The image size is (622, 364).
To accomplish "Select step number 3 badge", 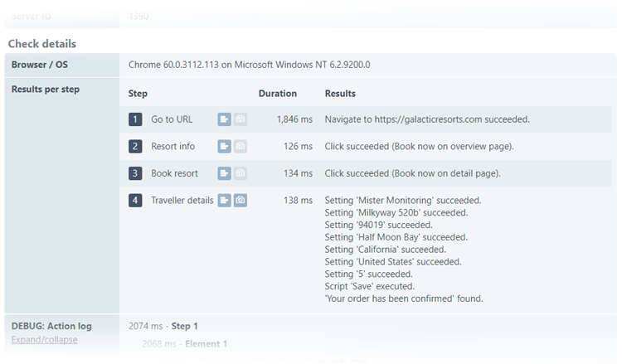I will (135, 173).
